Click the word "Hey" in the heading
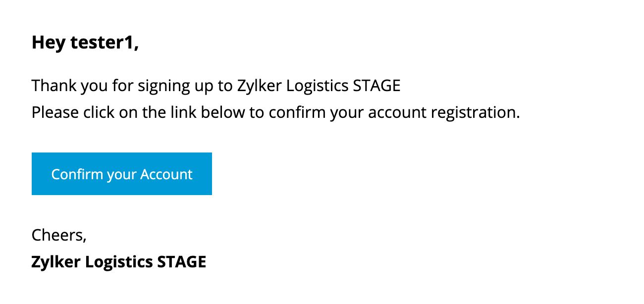 point(48,44)
